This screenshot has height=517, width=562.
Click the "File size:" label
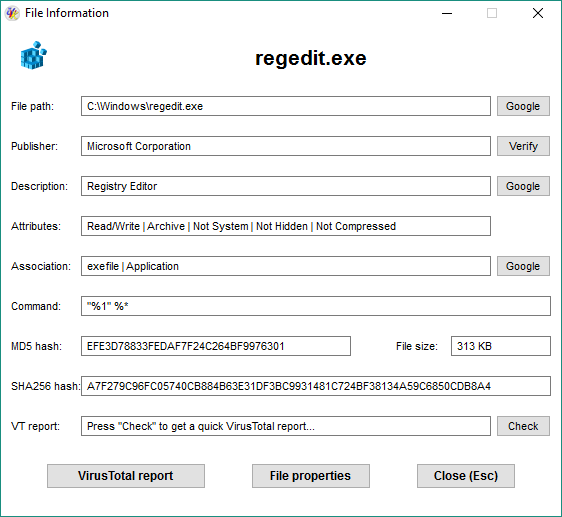point(417,346)
